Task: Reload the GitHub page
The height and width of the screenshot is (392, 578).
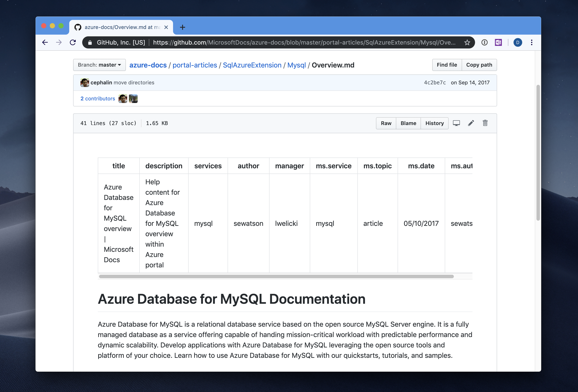Action: coord(73,42)
